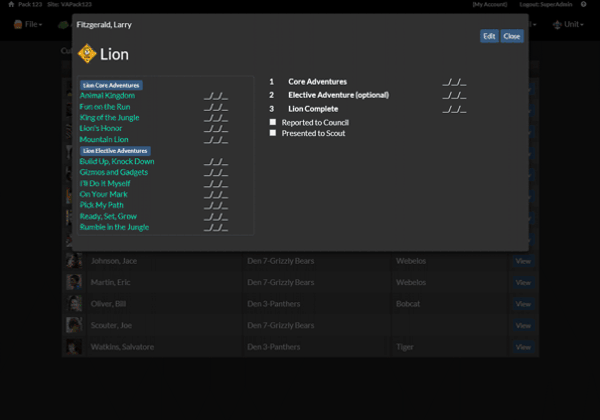Close the Lion dialog with Close button
This screenshot has height=420, width=600.
coord(512,36)
